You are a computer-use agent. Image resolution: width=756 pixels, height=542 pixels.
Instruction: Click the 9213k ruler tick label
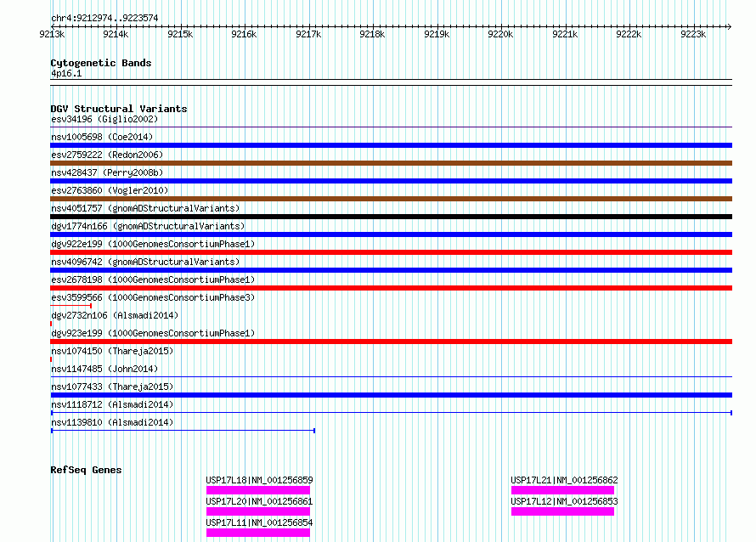(52, 34)
